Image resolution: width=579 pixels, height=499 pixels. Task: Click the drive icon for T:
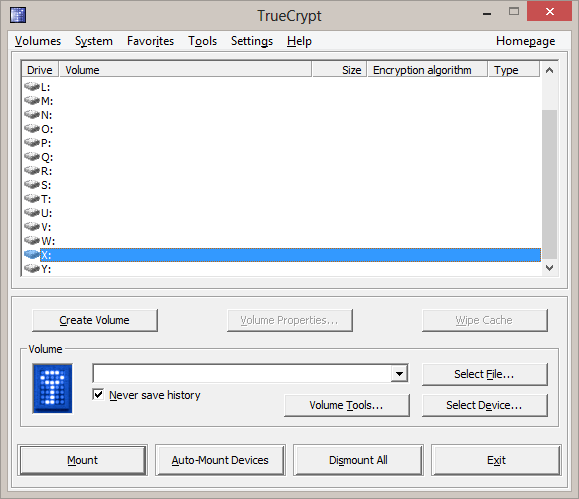pyautogui.click(x=32, y=199)
